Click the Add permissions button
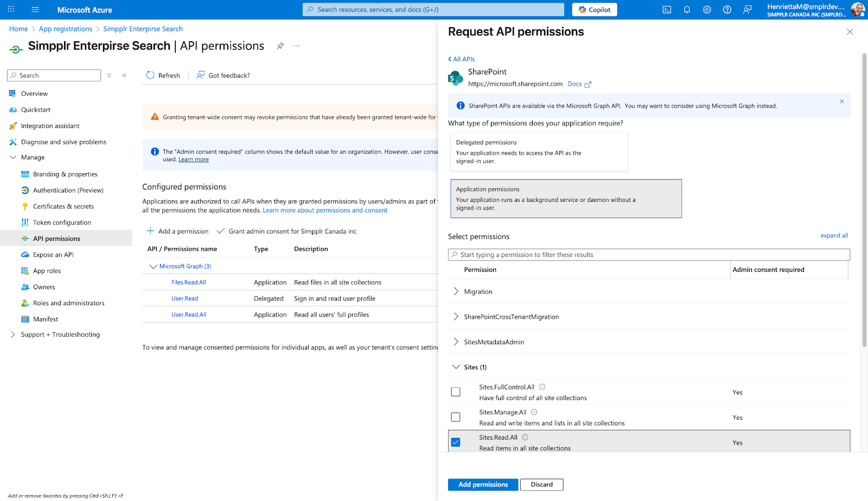This screenshot has height=501, width=868. coord(483,485)
